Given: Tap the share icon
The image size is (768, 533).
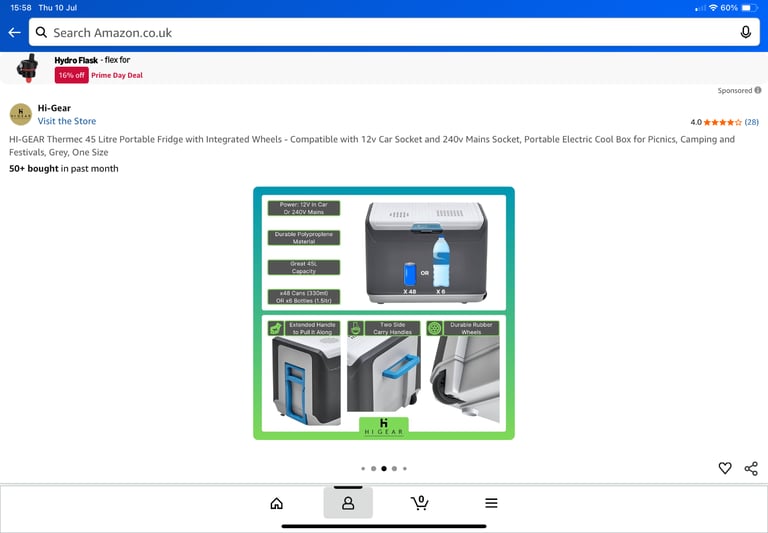Looking at the screenshot, I should (x=751, y=468).
